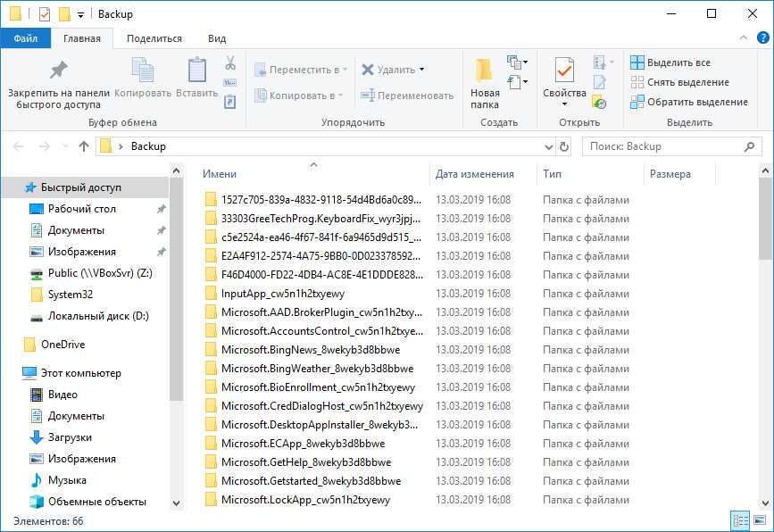Select OneDrive in the navigation pane
This screenshot has height=532, width=774.
click(x=62, y=345)
